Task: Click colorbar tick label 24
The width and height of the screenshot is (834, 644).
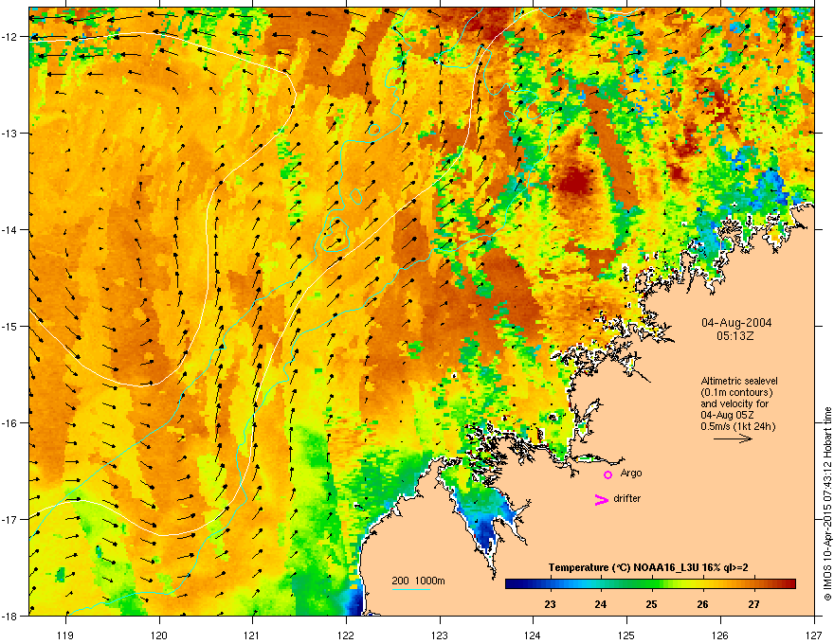Action: (x=601, y=604)
